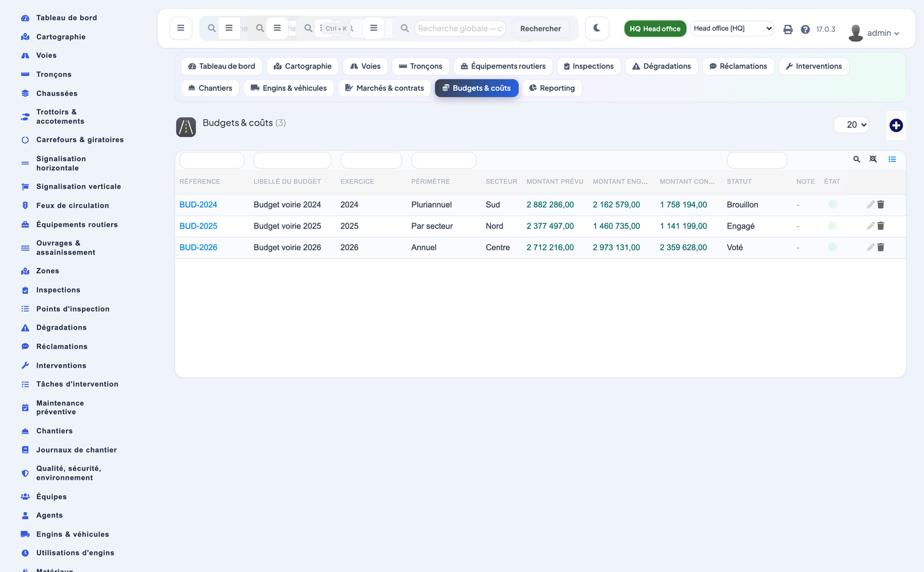
Task: Open the Voies tab
Action: (x=365, y=66)
